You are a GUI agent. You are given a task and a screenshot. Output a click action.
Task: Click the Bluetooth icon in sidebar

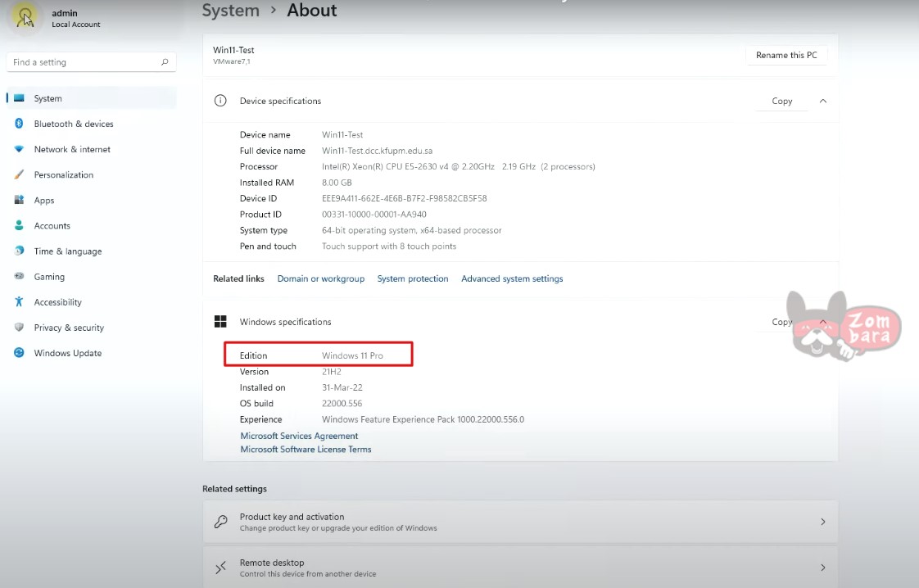(20, 124)
